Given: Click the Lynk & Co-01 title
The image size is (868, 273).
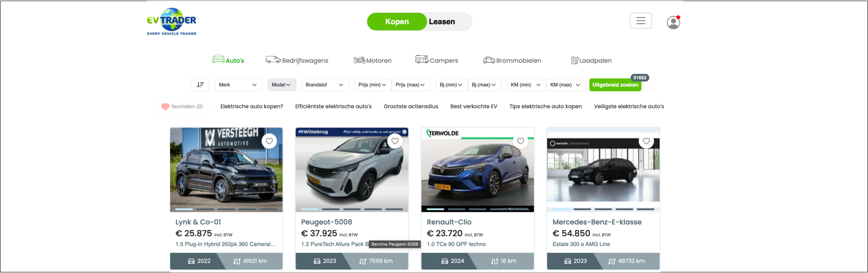Looking at the screenshot, I should point(198,222).
